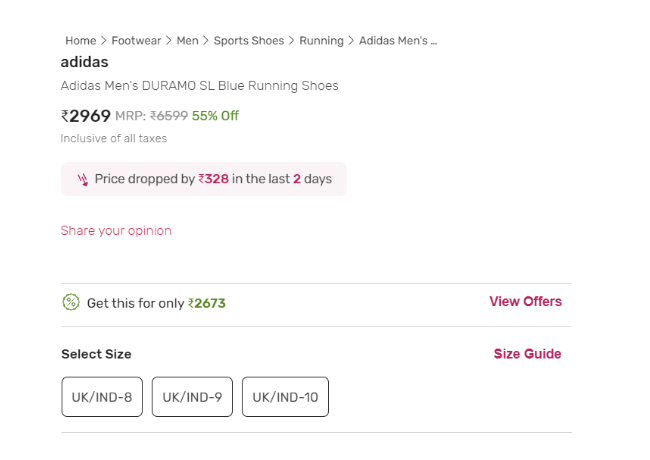Open the Size Guide
This screenshot has width=650, height=460.
[x=527, y=354]
